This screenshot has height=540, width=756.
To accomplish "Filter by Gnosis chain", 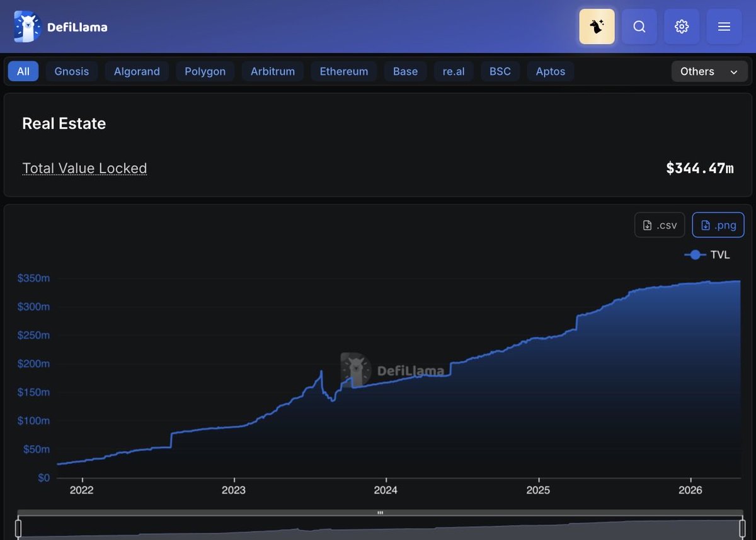I will point(72,71).
